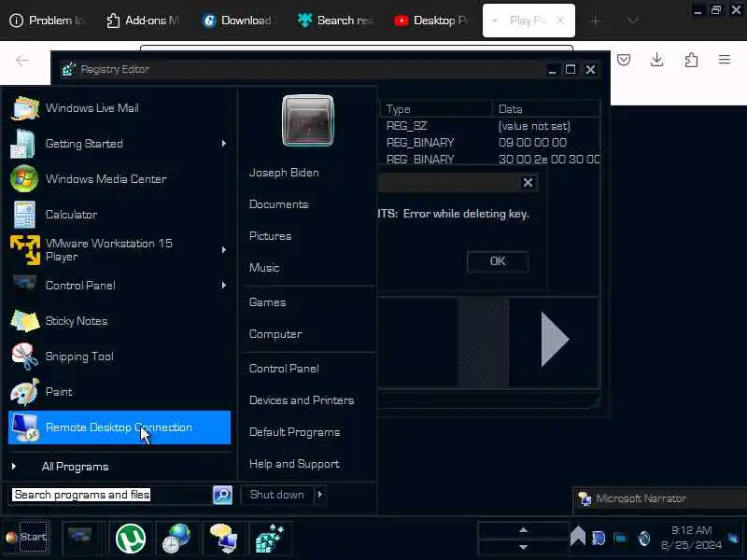
Task: Go back with the browser back arrow
Action: [x=21, y=61]
